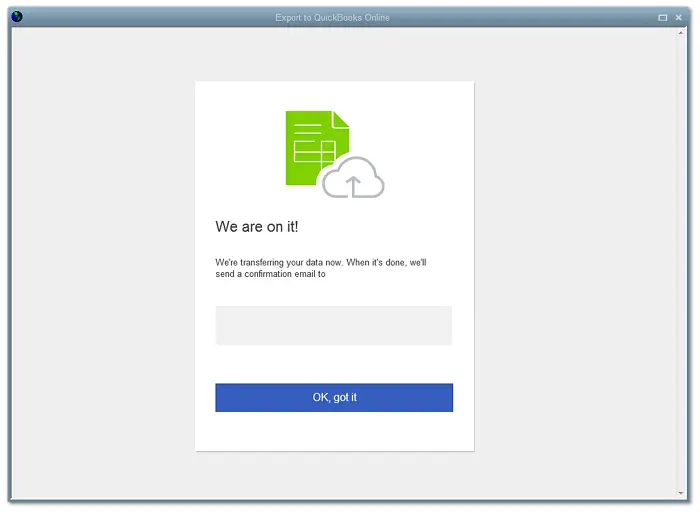Click the OK, got it button

click(334, 397)
